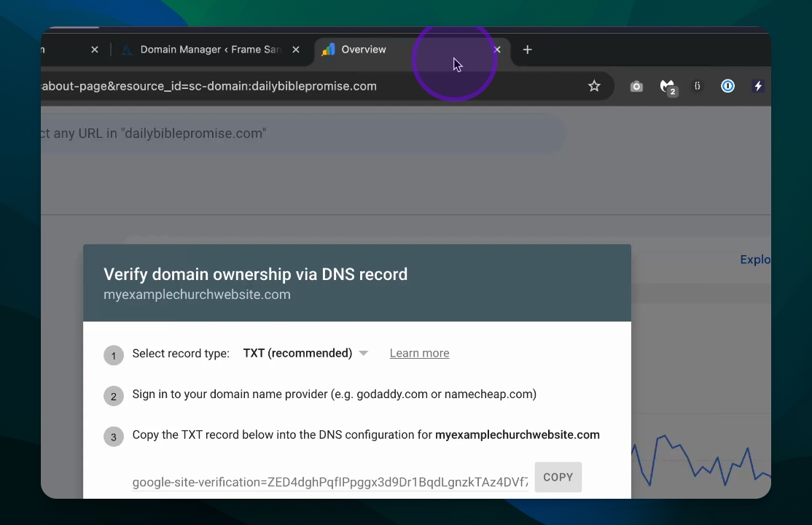Viewport: 812px width, 525px height.
Task: Click the URL inspection search field
Action: [x=303, y=133]
